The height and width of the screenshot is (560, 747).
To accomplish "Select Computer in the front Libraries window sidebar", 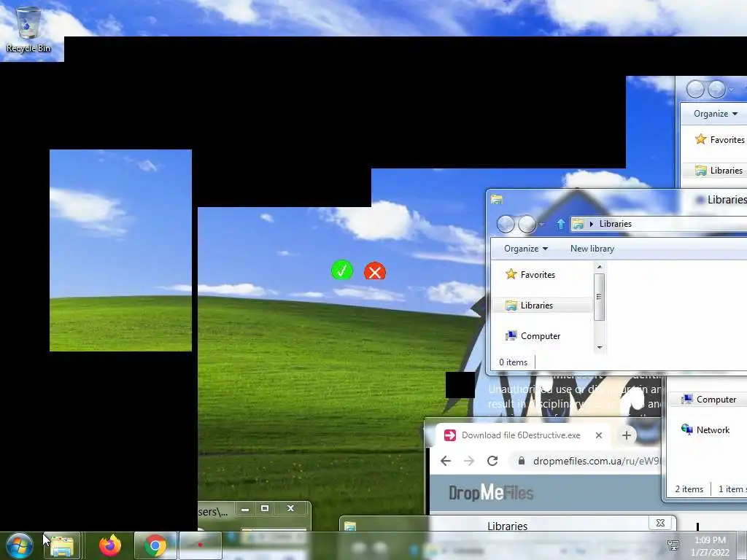I will (x=533, y=336).
